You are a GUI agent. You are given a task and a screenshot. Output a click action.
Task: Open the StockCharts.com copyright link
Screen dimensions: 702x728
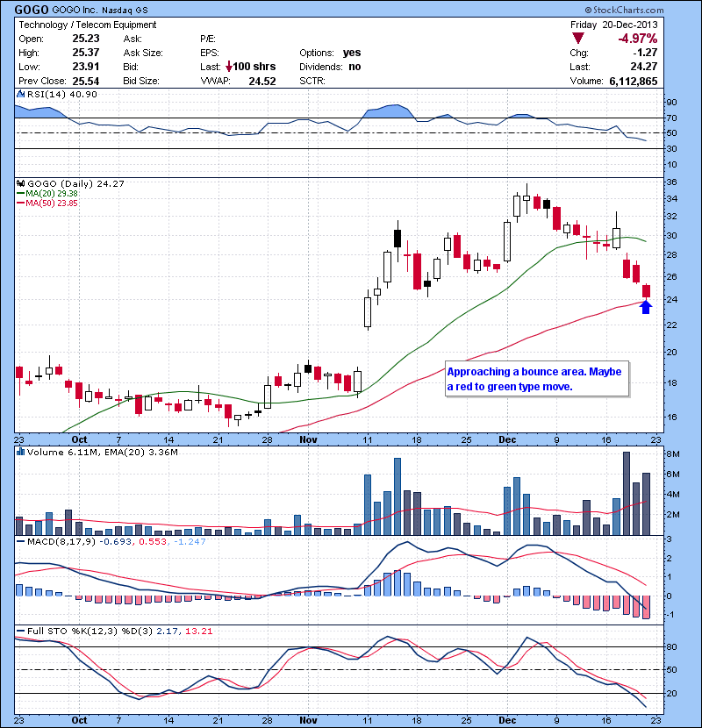pos(624,10)
